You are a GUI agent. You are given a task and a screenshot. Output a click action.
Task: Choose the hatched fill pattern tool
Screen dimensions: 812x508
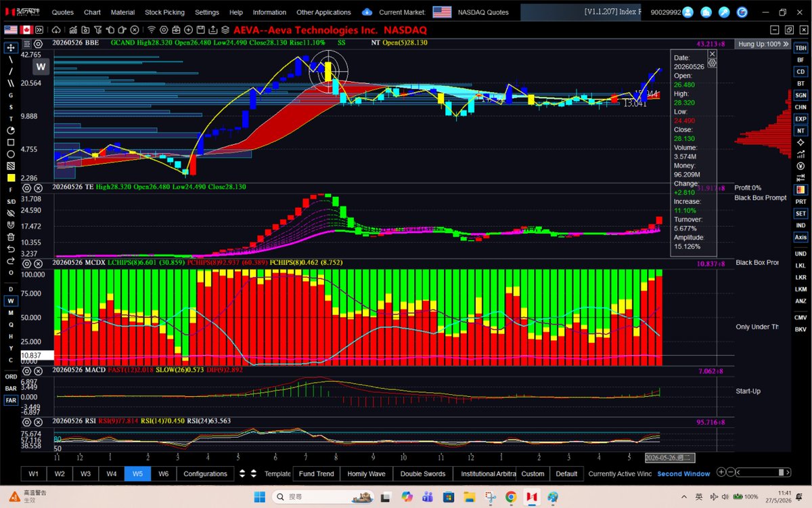click(11, 165)
